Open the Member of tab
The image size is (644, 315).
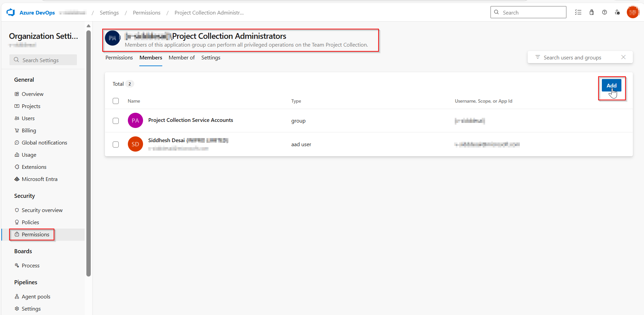tap(182, 58)
